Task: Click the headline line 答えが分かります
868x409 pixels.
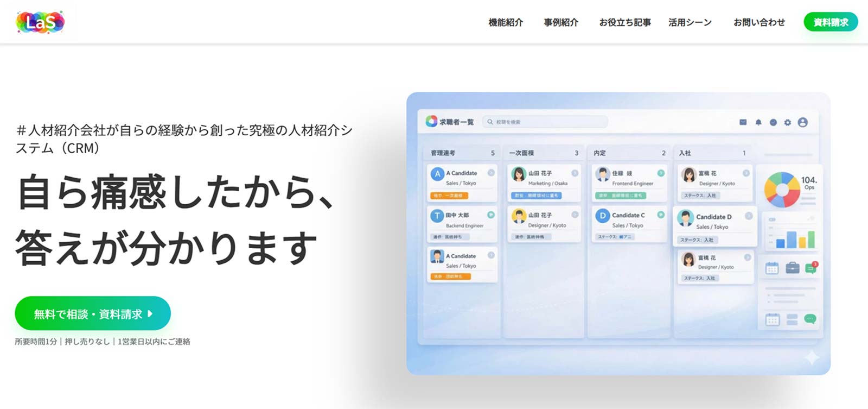Action: point(167,247)
